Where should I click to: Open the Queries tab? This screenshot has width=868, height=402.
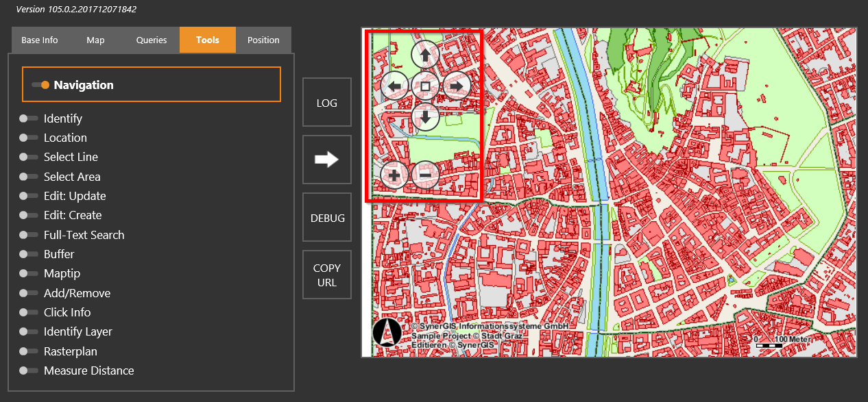point(151,40)
